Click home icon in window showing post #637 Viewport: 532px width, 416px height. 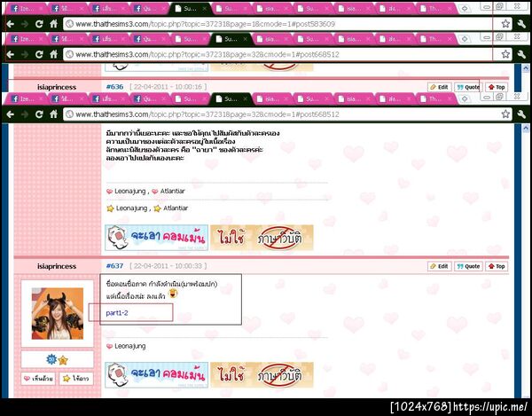53,114
